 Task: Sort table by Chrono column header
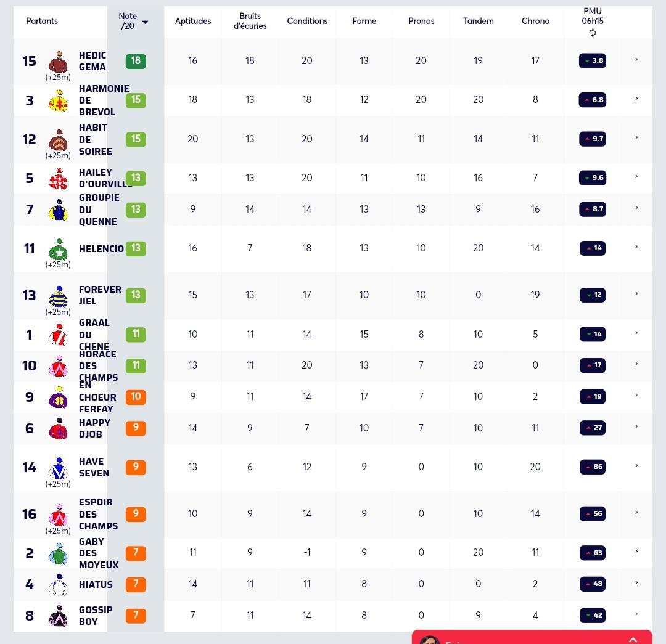(x=535, y=21)
